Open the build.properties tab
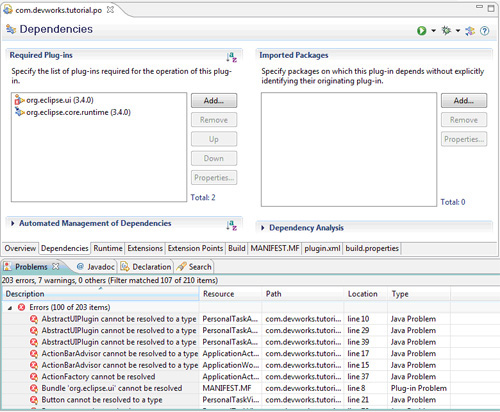Image resolution: width=500 pixels, height=412 pixels. pyautogui.click(x=372, y=248)
